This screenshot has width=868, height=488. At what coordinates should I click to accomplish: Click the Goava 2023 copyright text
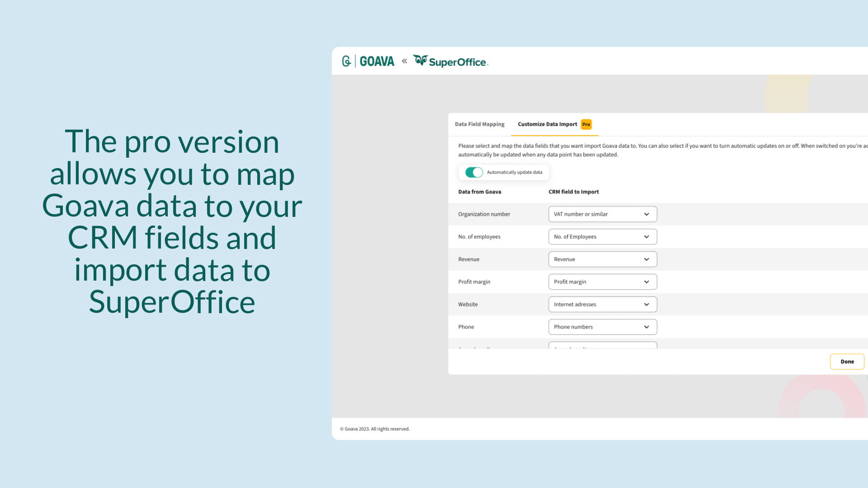375,429
